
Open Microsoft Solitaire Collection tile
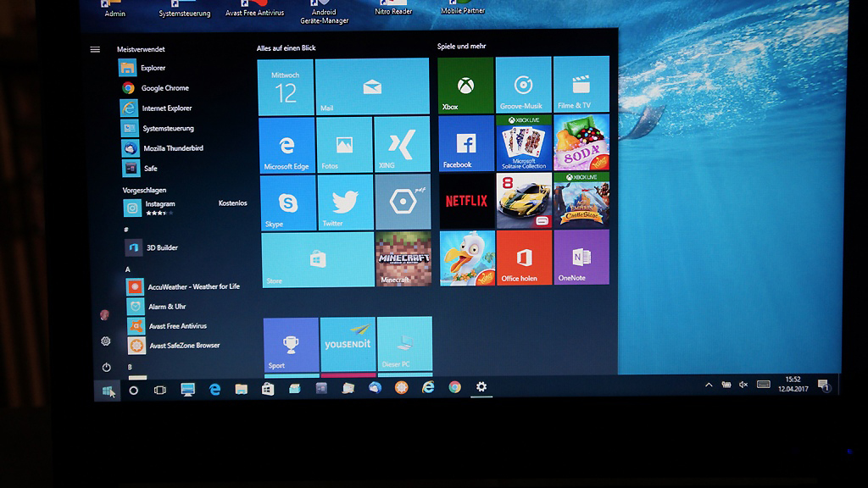click(x=524, y=142)
